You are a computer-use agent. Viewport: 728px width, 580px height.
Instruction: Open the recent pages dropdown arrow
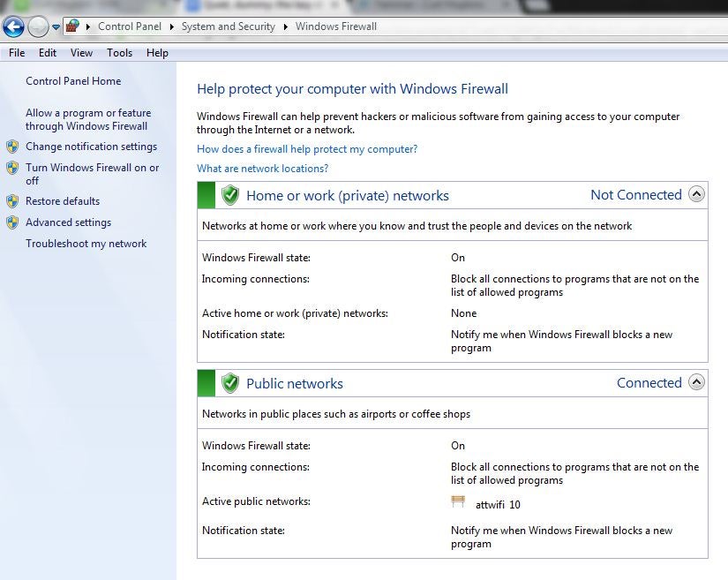click(56, 27)
